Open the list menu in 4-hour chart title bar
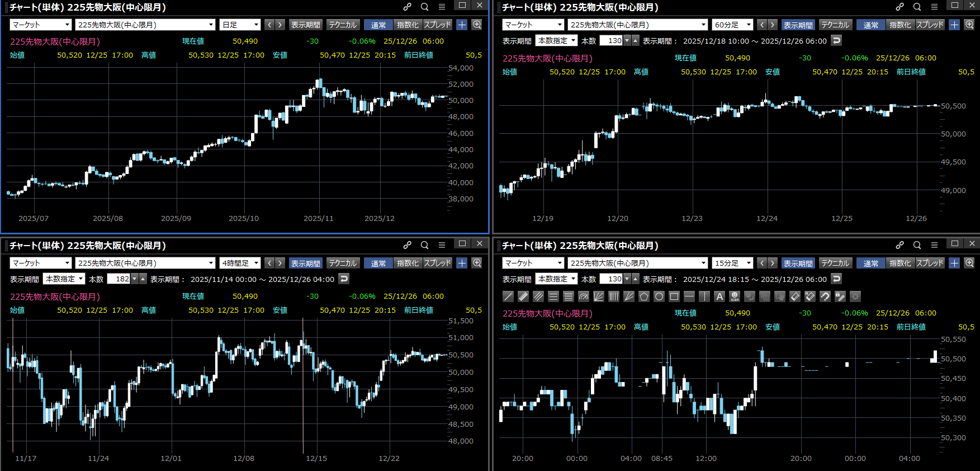The height and width of the screenshot is (471, 980). tap(442, 245)
